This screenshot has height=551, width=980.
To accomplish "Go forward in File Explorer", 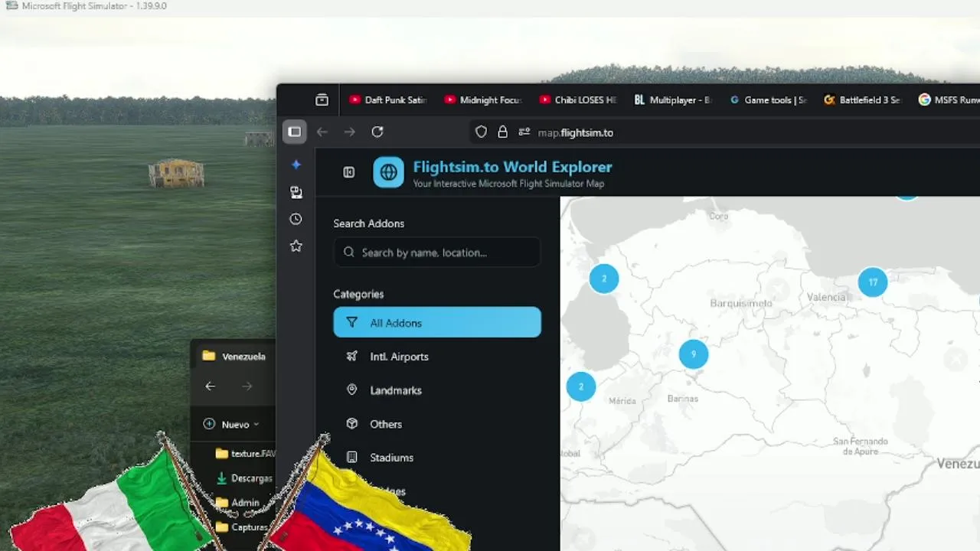I will point(247,386).
